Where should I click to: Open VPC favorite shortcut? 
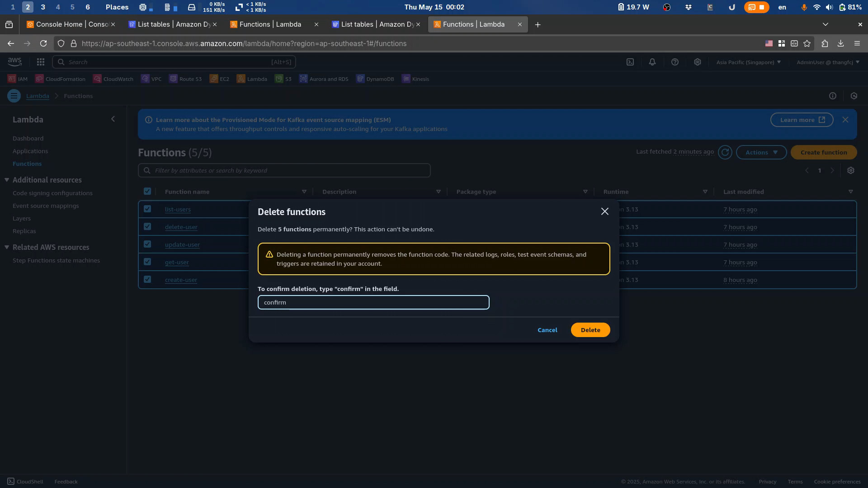[x=151, y=79]
